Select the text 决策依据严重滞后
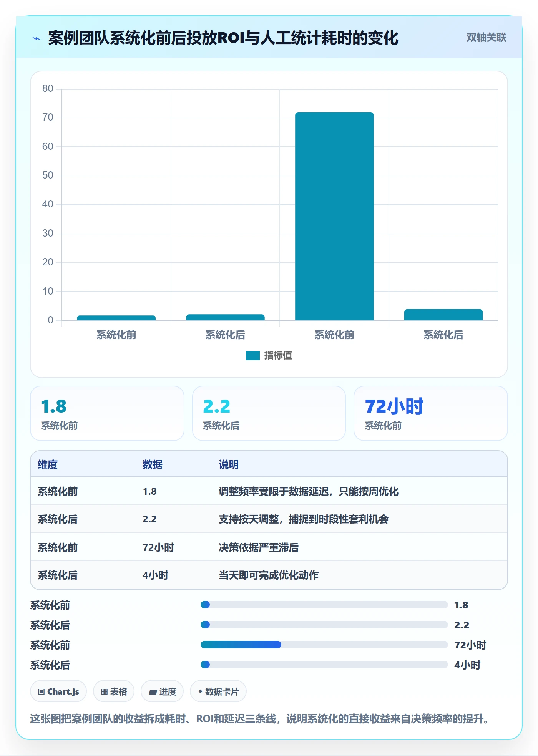The height and width of the screenshot is (756, 538). tap(259, 547)
